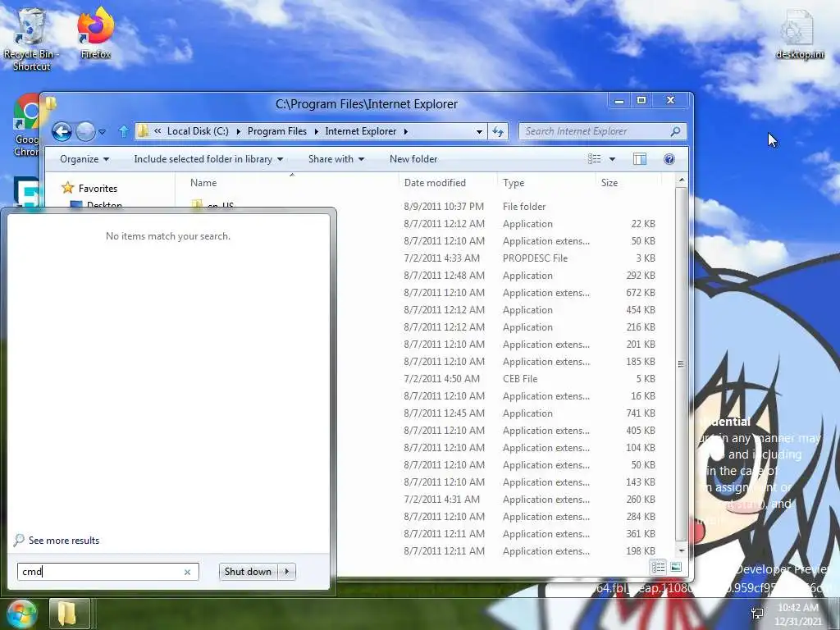Clear the cmd search text with X
The height and width of the screenshot is (630, 840).
tap(188, 572)
